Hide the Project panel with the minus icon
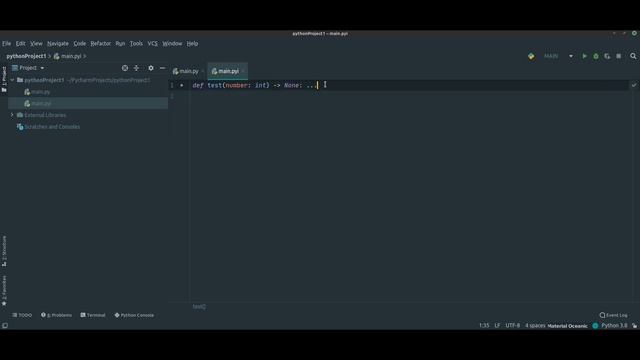The width and height of the screenshot is (640, 360). click(162, 68)
